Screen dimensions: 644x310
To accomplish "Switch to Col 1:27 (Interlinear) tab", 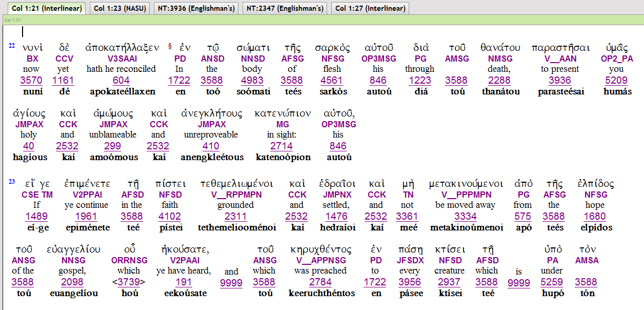I will (x=370, y=8).
